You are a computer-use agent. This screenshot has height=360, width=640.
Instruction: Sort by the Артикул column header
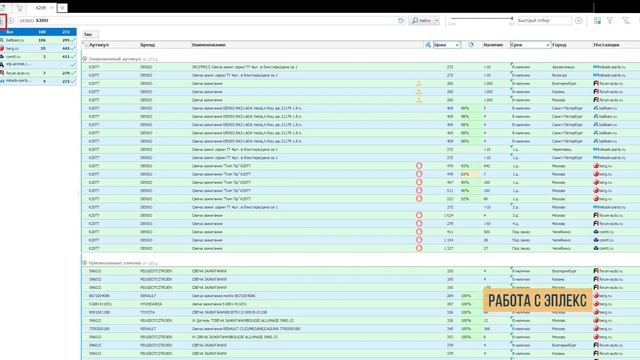[99, 45]
